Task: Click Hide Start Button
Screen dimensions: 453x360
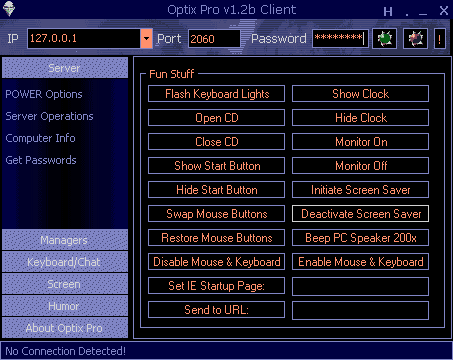Action: pyautogui.click(x=217, y=190)
